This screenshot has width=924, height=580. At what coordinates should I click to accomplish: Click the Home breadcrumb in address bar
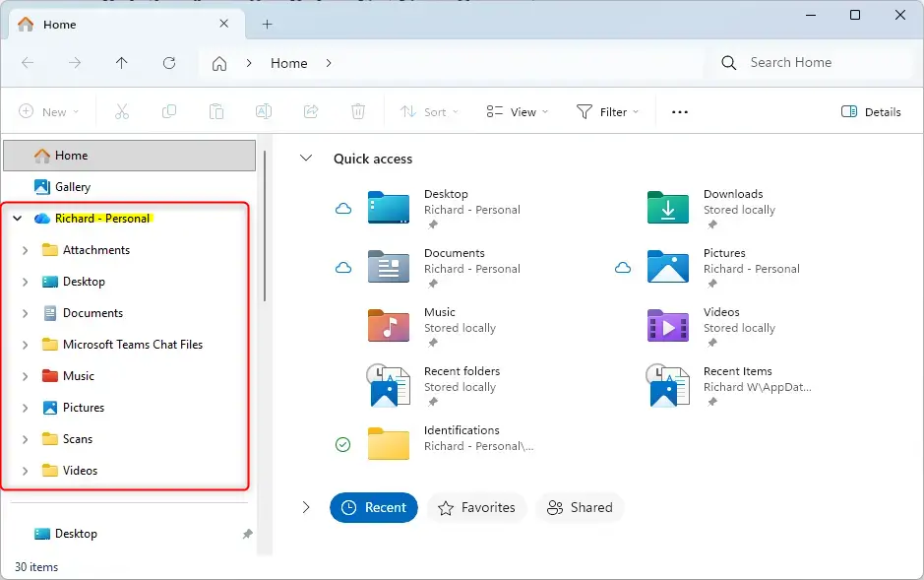[288, 63]
